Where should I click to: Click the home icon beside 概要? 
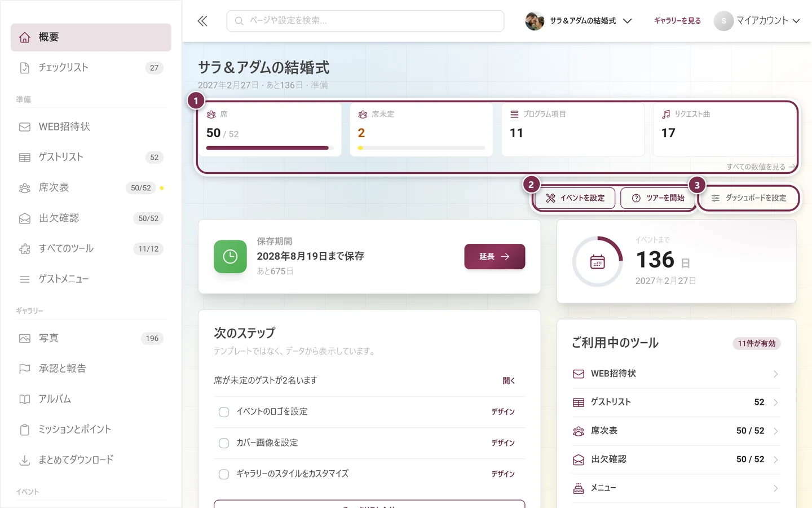click(25, 37)
